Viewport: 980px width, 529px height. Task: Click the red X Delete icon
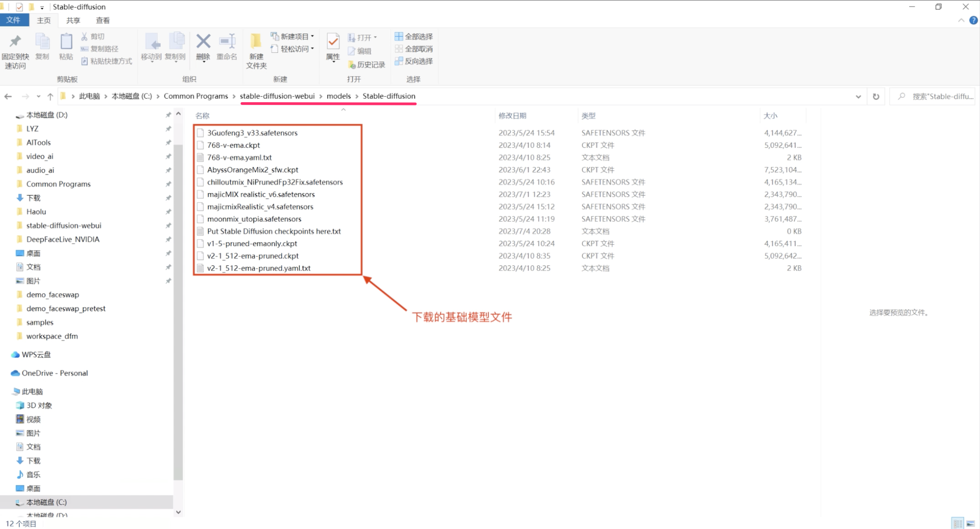pyautogui.click(x=203, y=41)
